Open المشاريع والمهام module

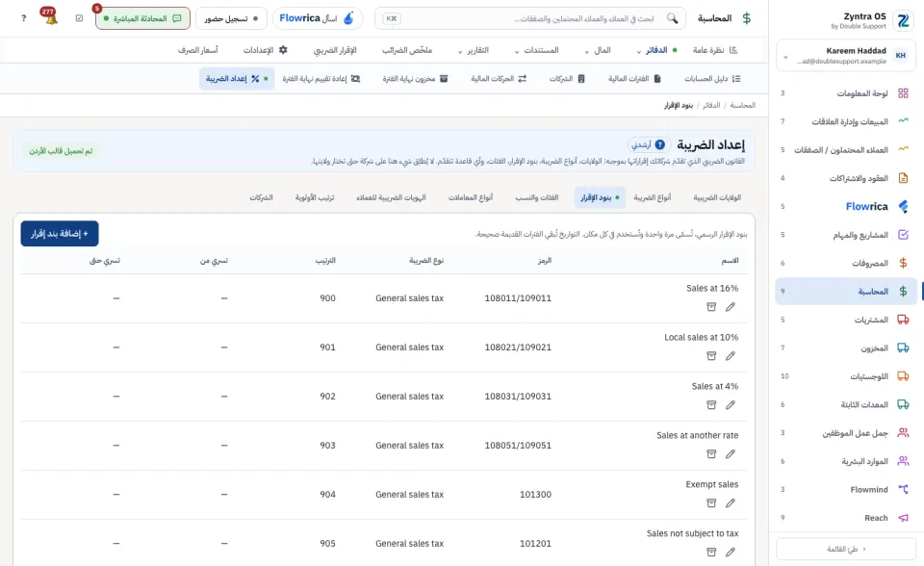[846, 235]
